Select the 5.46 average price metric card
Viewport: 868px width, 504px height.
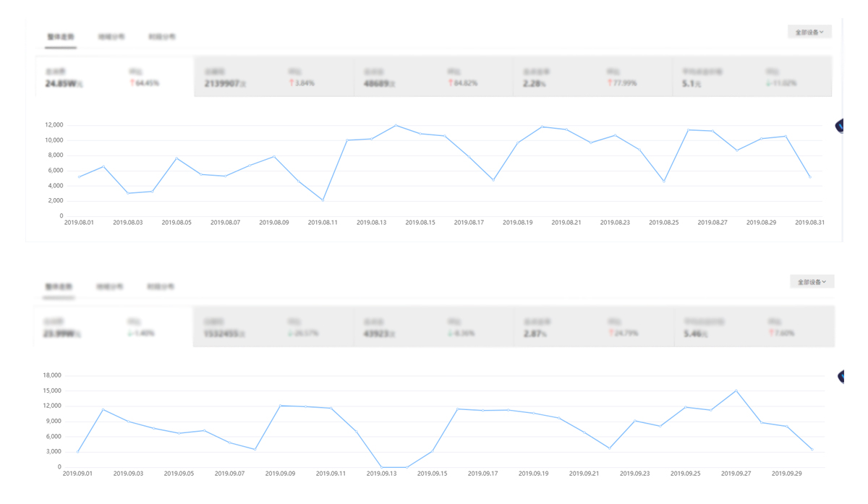pyautogui.click(x=754, y=327)
